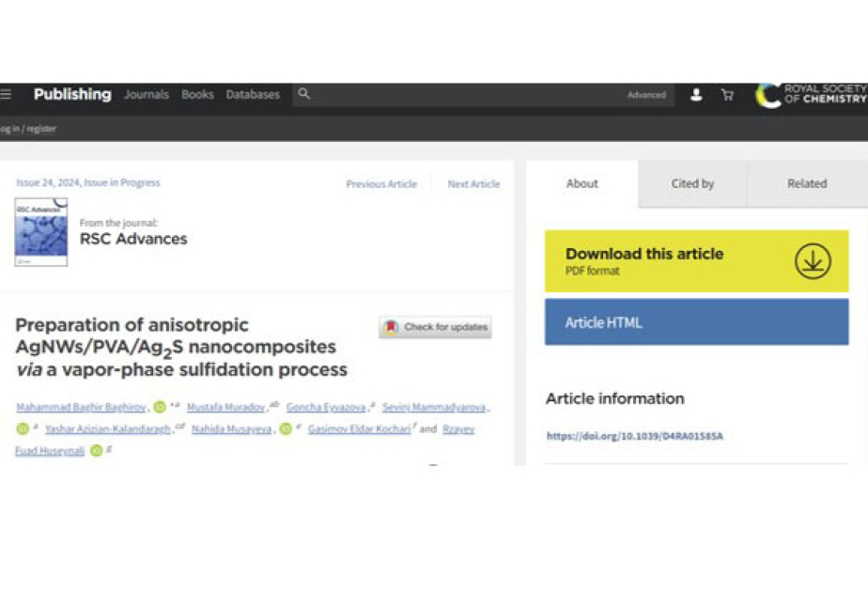Open author Yashar Azizian-Kalandaragh's link
868x592 pixels.
tap(108, 429)
